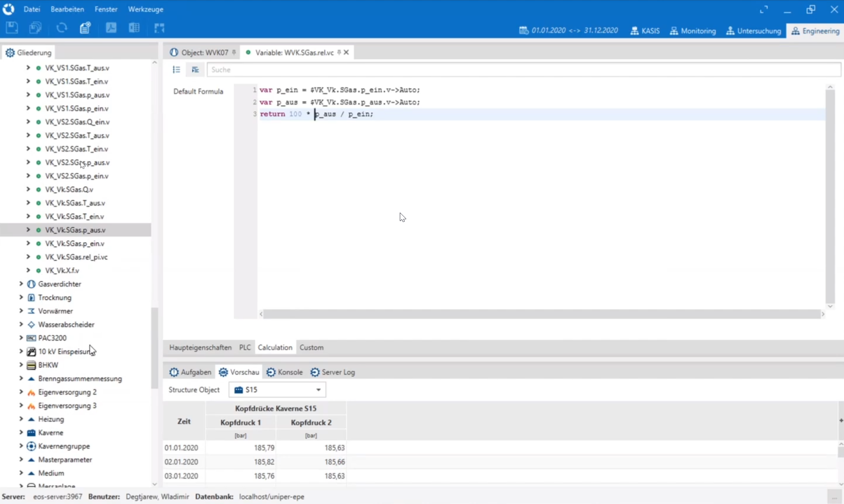
Task: Select the Engineering mode
Action: point(815,31)
